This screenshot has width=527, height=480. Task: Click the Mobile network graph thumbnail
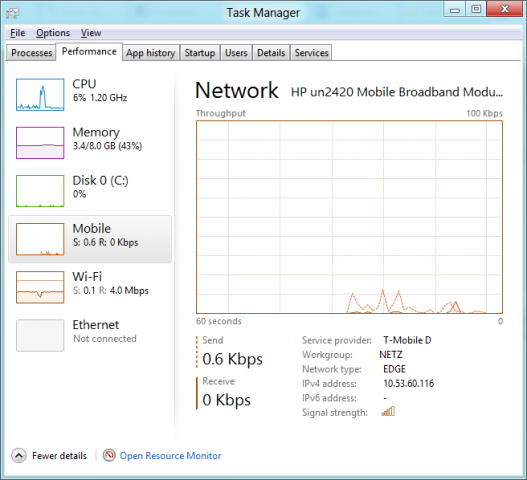point(40,239)
